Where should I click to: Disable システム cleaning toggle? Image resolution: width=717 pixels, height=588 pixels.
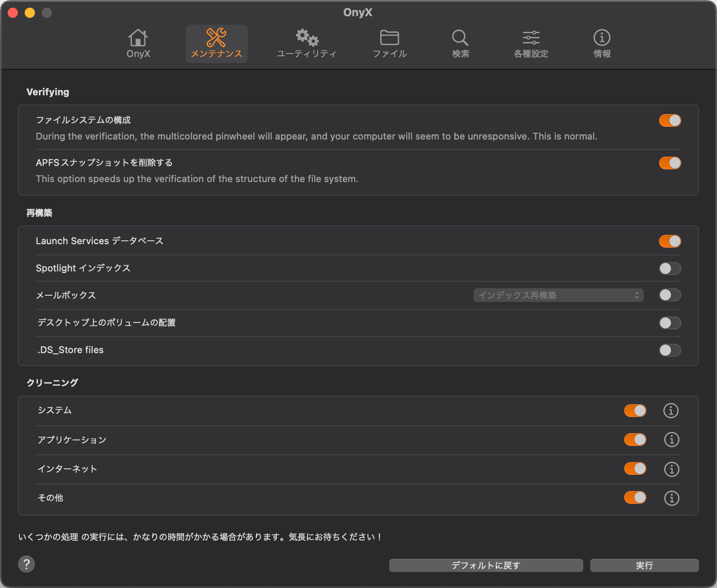click(635, 411)
